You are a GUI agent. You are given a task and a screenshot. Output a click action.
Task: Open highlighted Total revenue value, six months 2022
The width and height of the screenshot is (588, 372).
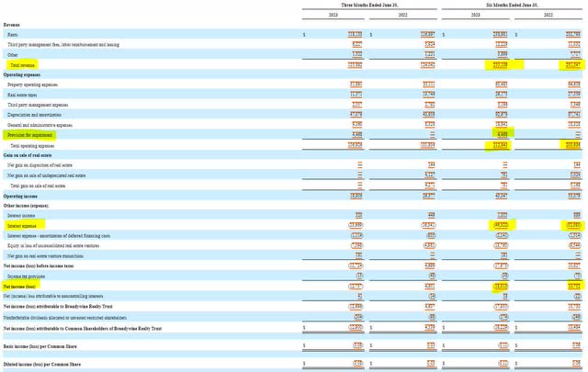coord(573,65)
